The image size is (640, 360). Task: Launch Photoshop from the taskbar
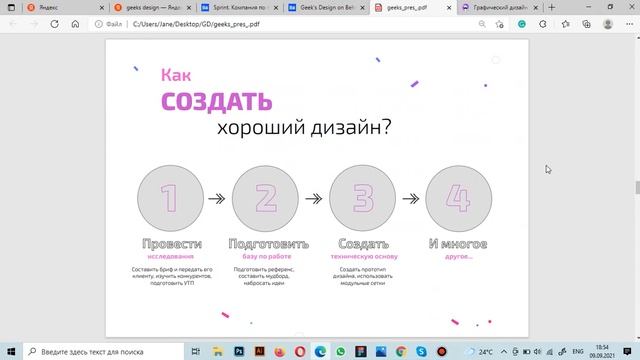[239, 351]
